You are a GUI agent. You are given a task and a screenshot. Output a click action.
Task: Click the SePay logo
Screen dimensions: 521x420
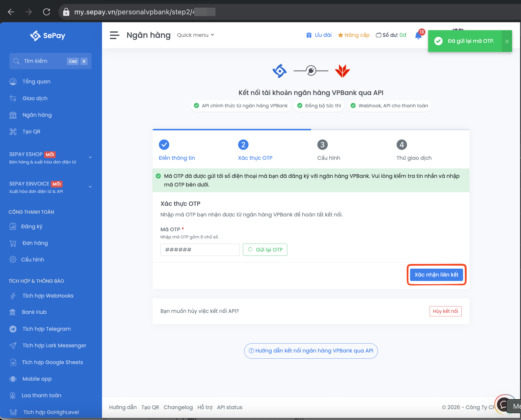click(x=48, y=36)
